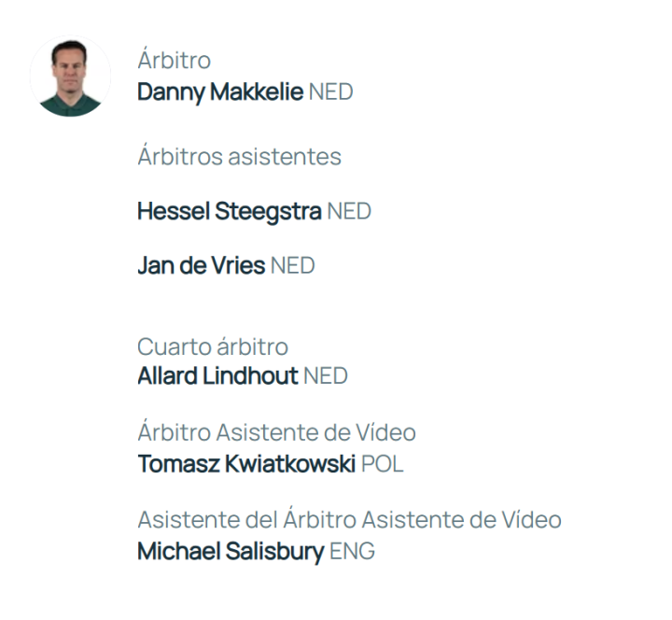
Task: Click Danny Makkelie's referee portrait photo
Action: click(71, 77)
